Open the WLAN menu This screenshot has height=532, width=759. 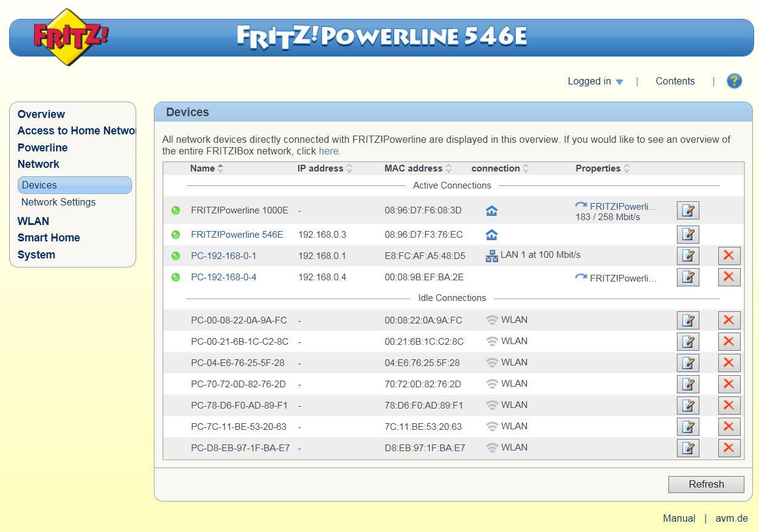pos(33,221)
